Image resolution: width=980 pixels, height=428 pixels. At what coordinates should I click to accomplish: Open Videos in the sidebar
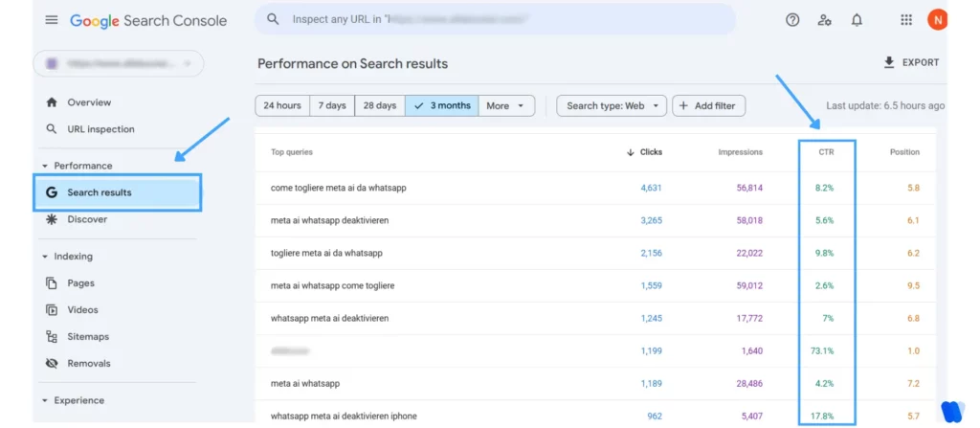[x=82, y=309]
